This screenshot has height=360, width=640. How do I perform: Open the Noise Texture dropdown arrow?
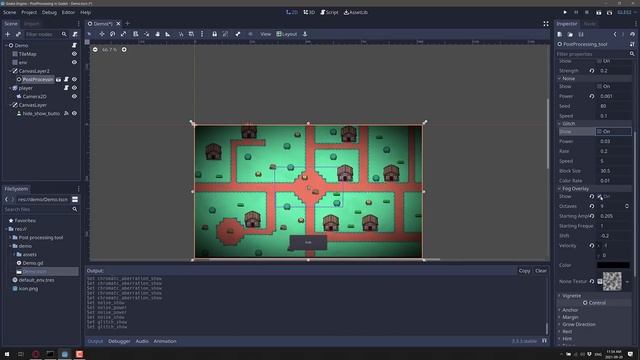[x=627, y=282]
